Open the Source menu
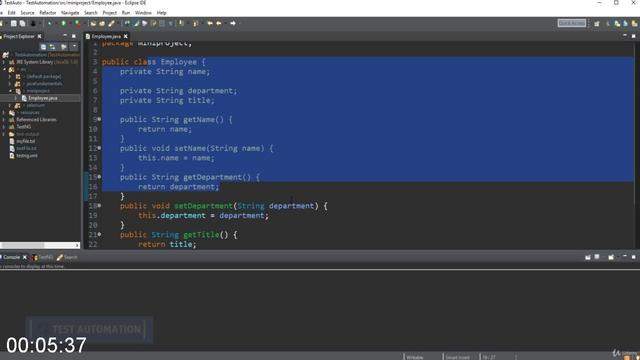 point(27,13)
